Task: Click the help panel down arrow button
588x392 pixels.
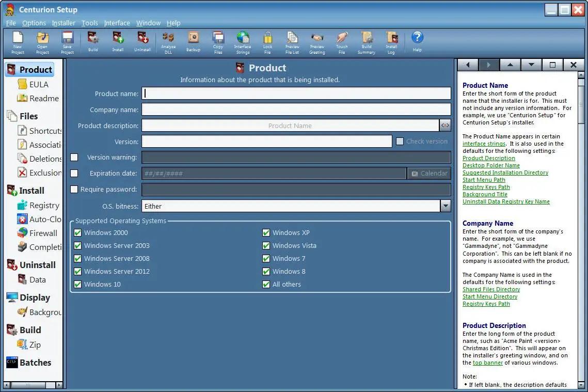Action: [x=531, y=65]
